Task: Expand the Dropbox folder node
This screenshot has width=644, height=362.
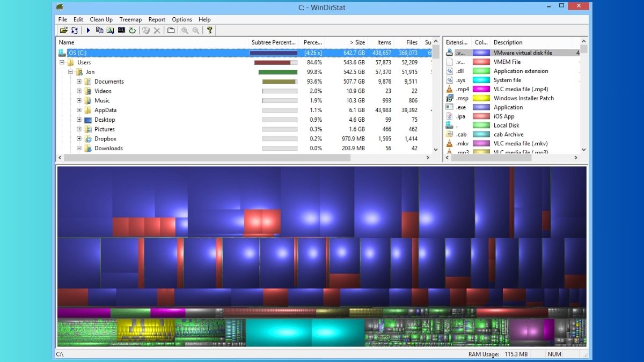Action: [x=79, y=139]
